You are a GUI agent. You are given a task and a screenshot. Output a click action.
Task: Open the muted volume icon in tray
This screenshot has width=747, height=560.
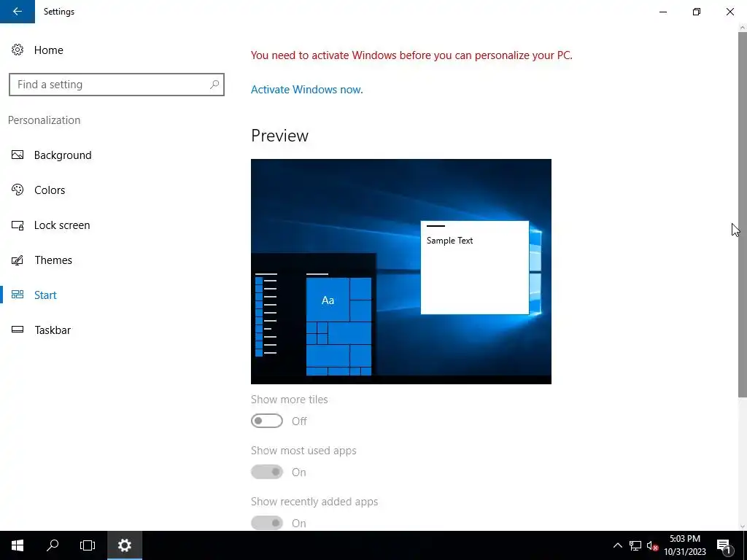click(x=652, y=545)
